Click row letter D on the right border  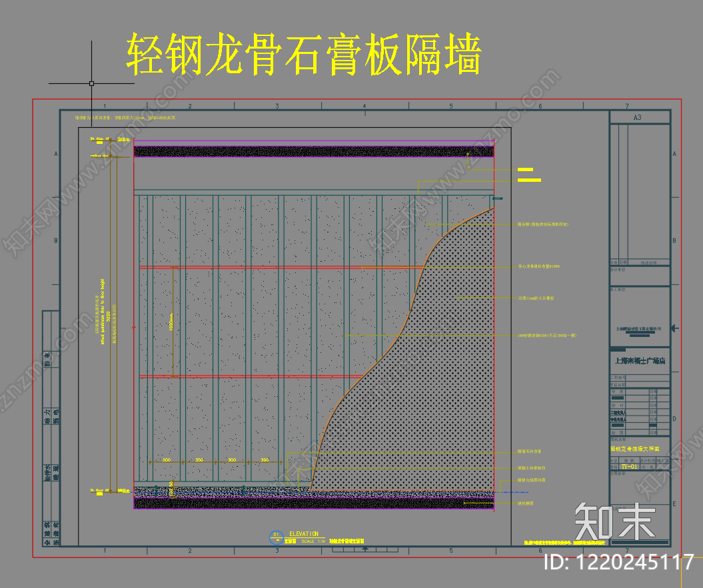pos(674,419)
